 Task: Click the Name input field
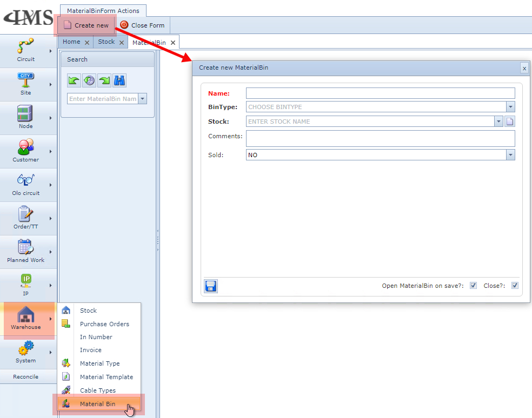click(380, 93)
